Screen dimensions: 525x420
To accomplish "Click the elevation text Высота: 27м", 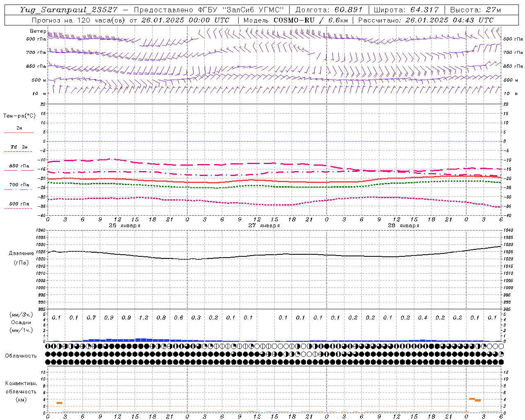I will 475,10.
